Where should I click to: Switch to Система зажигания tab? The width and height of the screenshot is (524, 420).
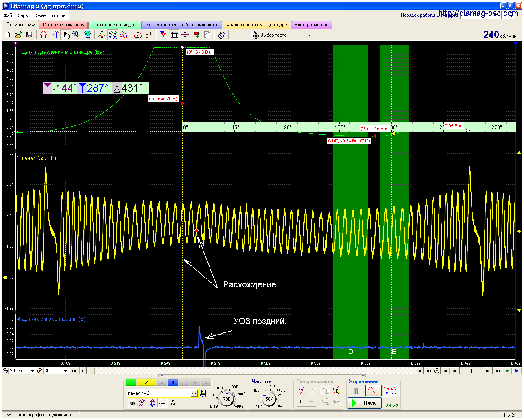click(x=63, y=25)
